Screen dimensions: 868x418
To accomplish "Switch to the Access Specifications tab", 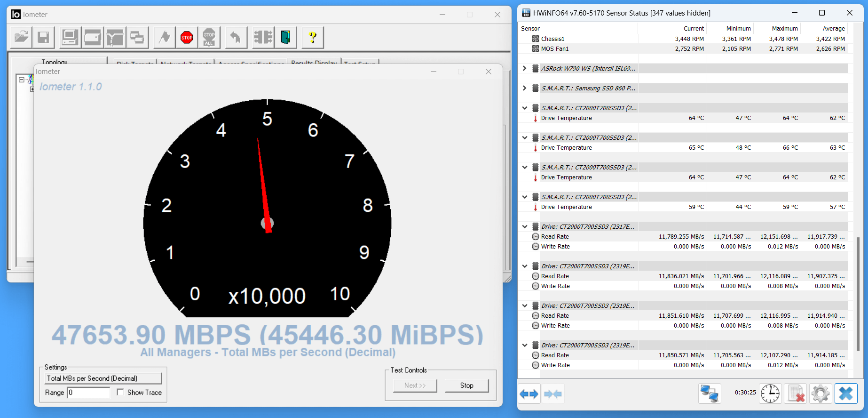I will [251, 62].
